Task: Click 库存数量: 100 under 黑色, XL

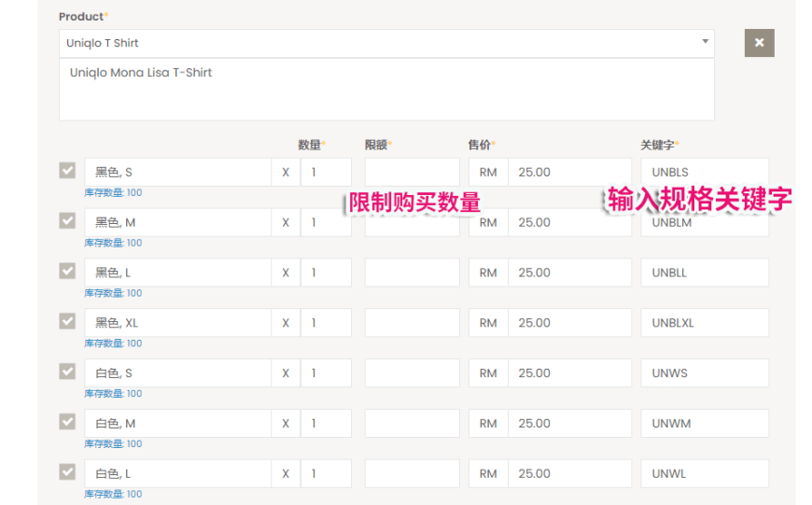Action: (x=113, y=344)
